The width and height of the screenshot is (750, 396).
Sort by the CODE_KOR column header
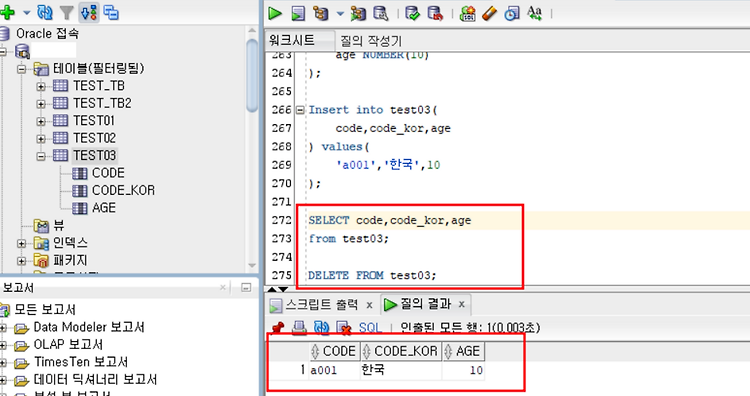click(401, 351)
